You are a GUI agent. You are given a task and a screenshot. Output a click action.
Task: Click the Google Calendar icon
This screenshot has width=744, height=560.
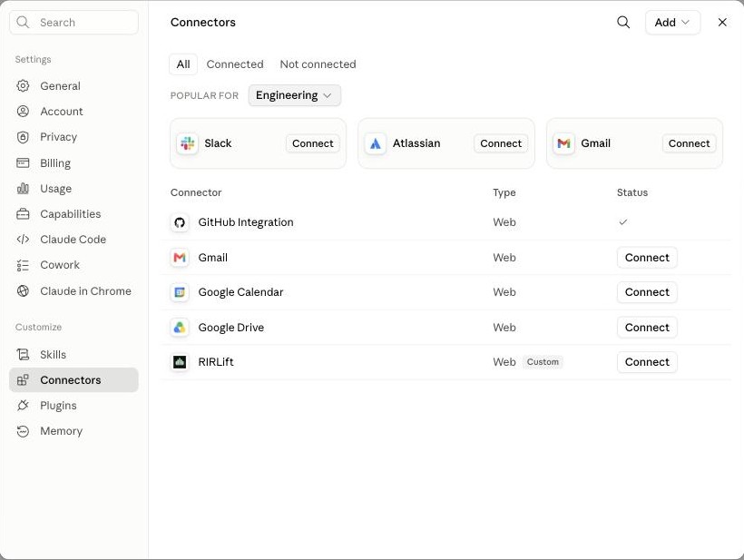pyautogui.click(x=180, y=292)
